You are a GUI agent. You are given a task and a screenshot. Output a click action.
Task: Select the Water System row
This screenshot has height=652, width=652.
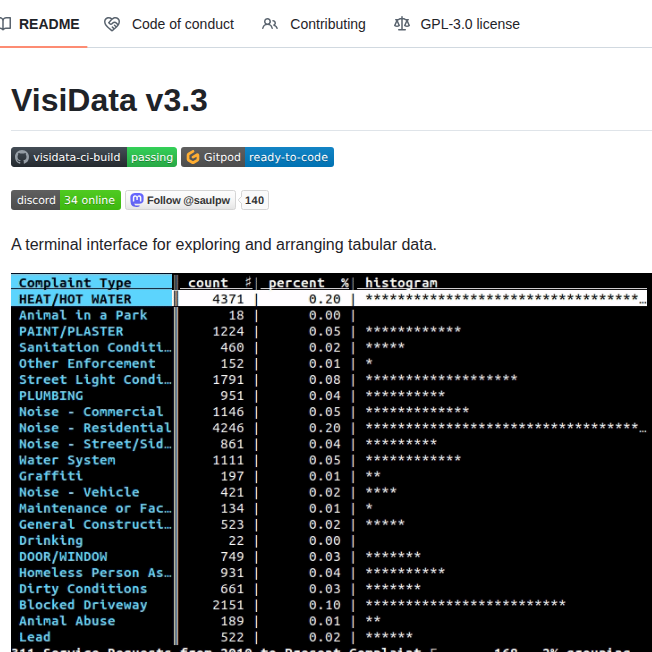(329, 460)
